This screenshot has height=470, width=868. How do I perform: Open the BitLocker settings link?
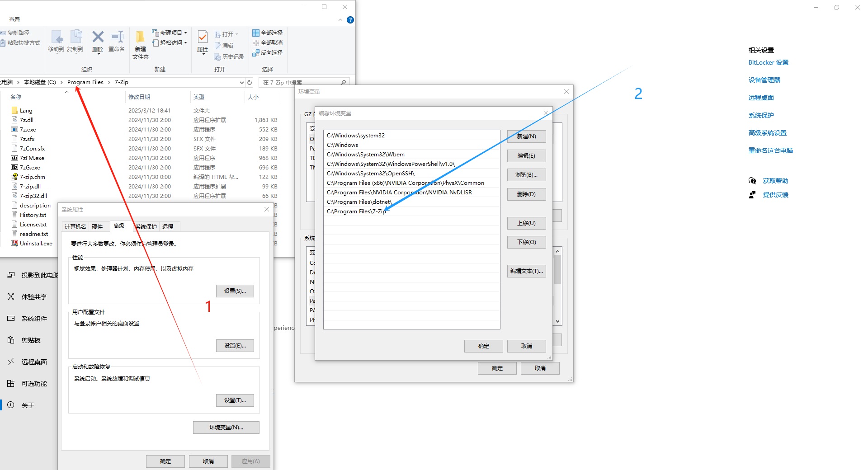pos(768,63)
